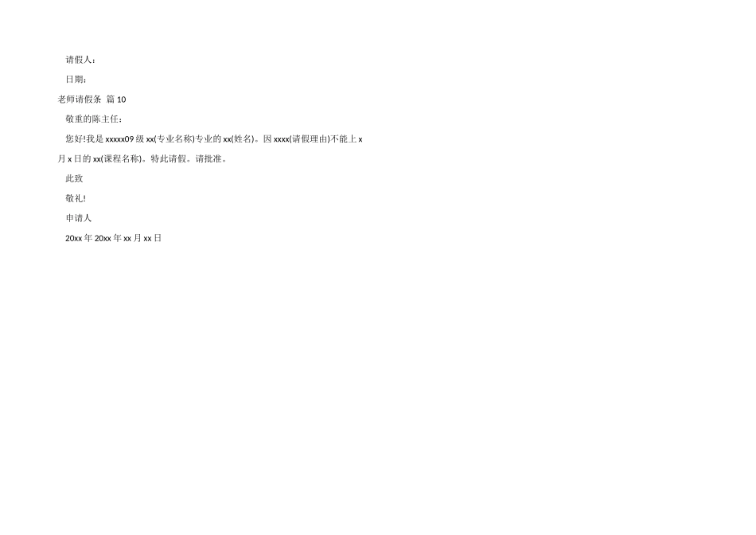Click xx 月 in the date line
Image resolution: width=756 pixels, height=535 pixels.
(x=133, y=238)
